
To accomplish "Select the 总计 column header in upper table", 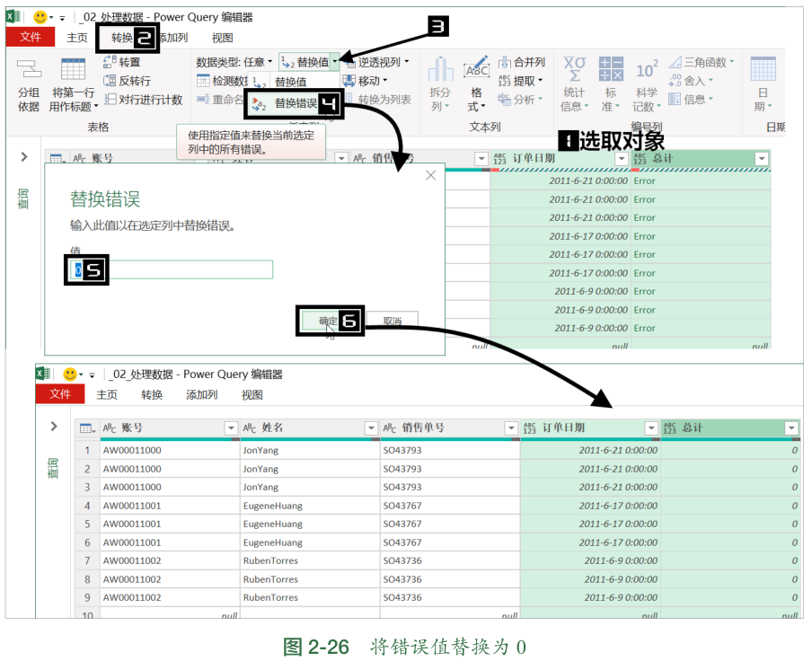I will 702,158.
